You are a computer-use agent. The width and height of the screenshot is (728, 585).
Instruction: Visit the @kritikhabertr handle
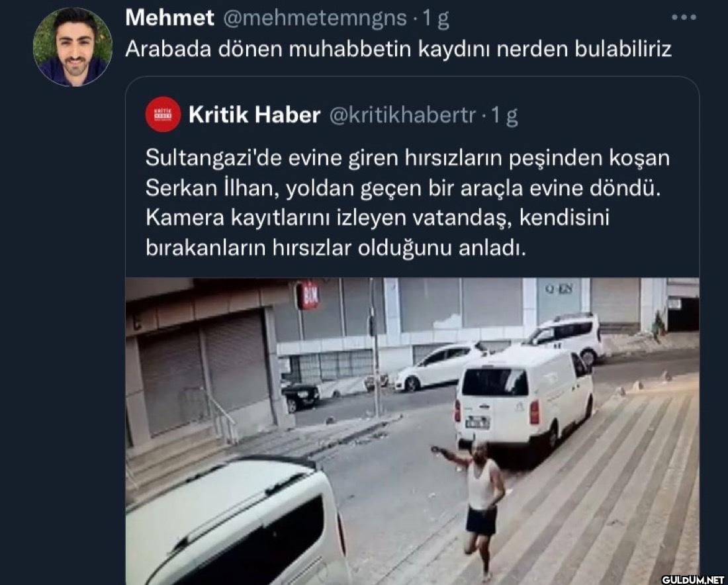click(402, 115)
